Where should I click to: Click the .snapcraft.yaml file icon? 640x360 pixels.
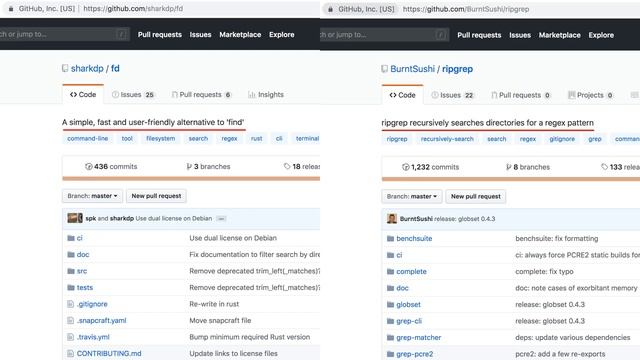[x=71, y=320]
